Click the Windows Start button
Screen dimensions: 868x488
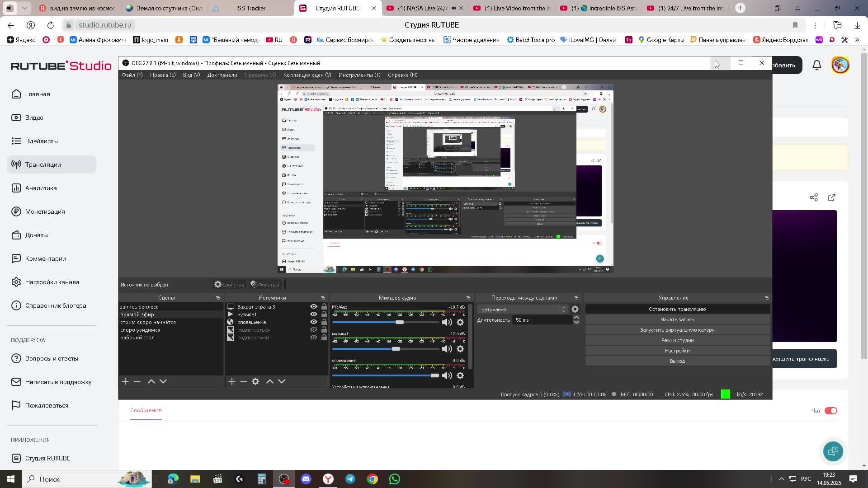click(x=11, y=479)
